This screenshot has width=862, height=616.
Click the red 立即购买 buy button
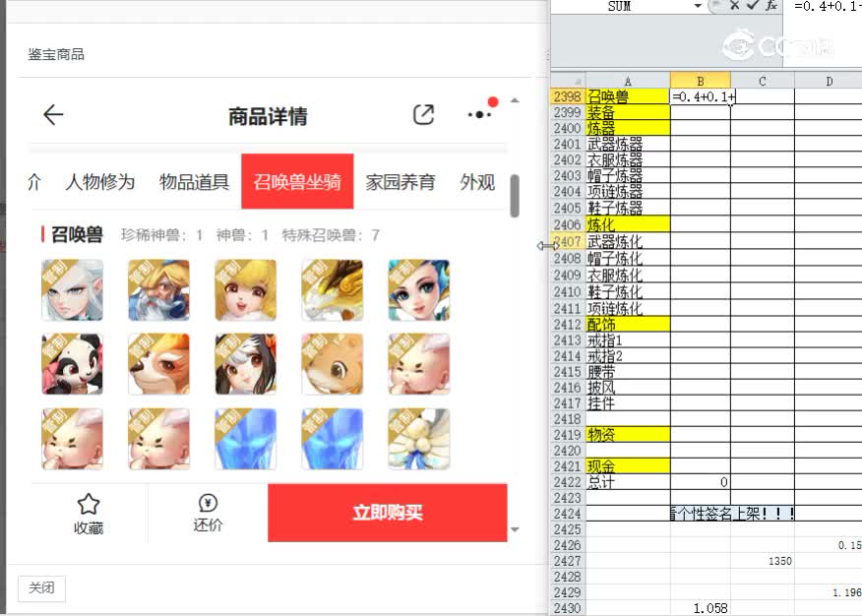(x=390, y=512)
